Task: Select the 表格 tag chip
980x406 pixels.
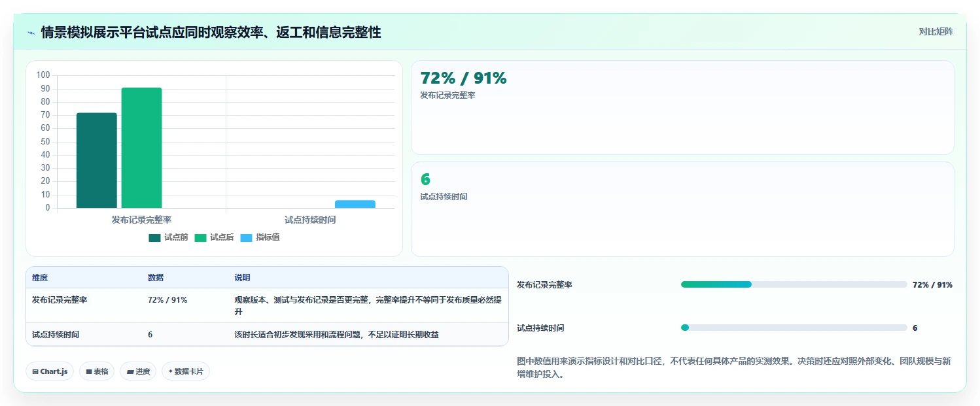Action: point(97,371)
